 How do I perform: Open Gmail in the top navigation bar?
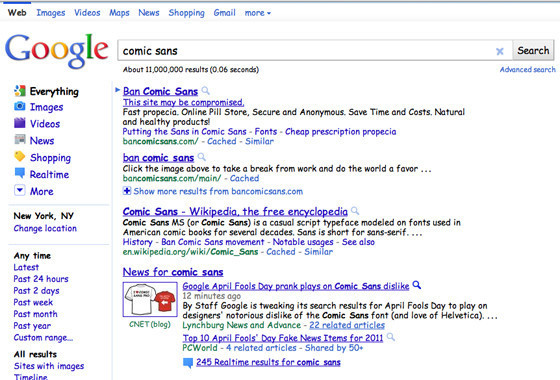[x=225, y=13]
